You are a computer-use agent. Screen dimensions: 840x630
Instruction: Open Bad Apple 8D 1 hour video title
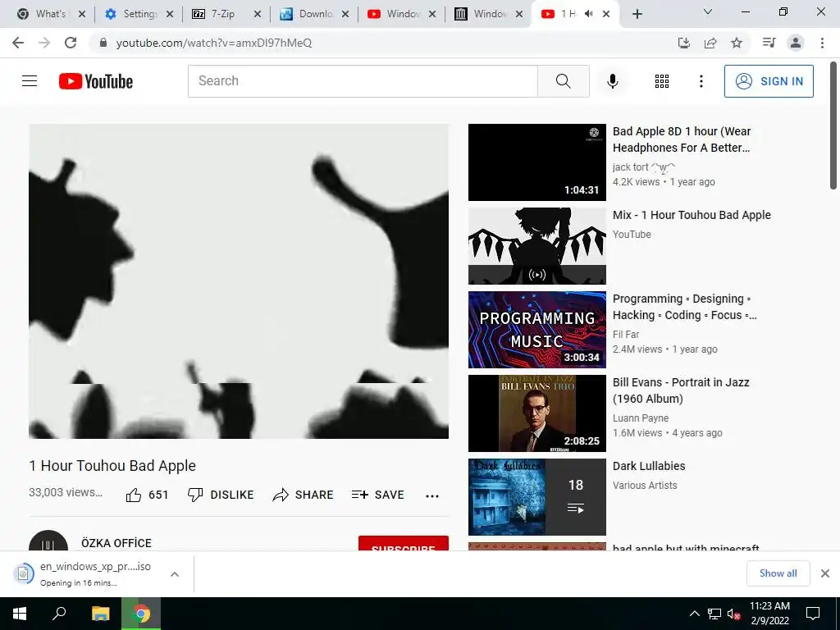[x=682, y=139]
